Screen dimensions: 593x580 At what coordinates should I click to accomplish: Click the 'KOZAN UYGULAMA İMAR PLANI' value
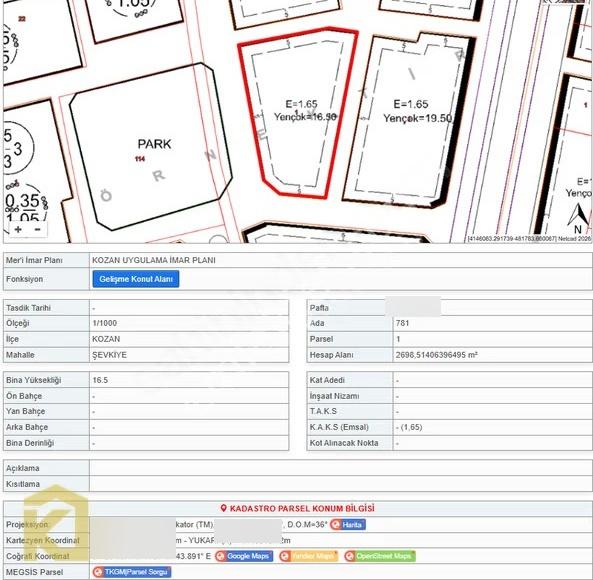154,260
